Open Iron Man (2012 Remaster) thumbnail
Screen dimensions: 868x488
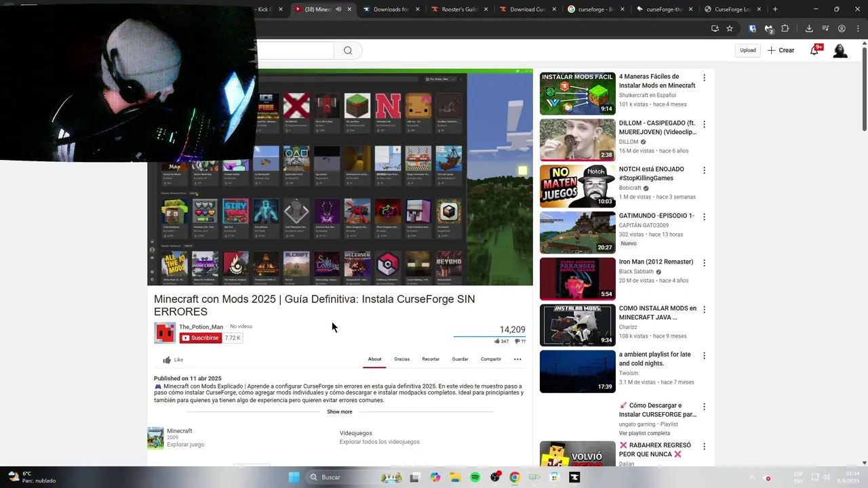coord(577,279)
